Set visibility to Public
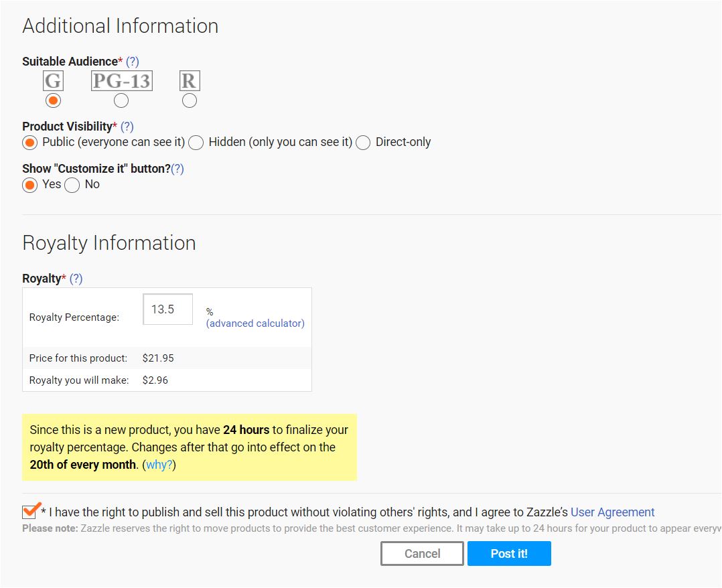 (x=29, y=143)
